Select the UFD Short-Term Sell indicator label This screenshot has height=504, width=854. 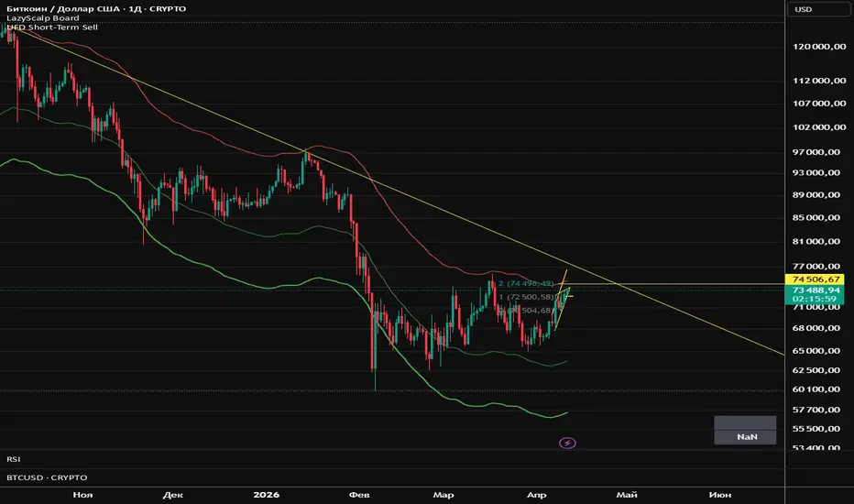[x=52, y=27]
